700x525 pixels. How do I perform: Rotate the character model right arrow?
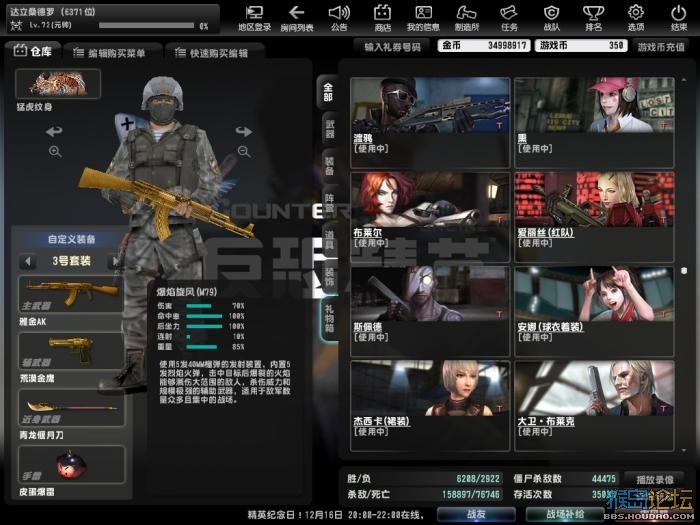(244, 131)
